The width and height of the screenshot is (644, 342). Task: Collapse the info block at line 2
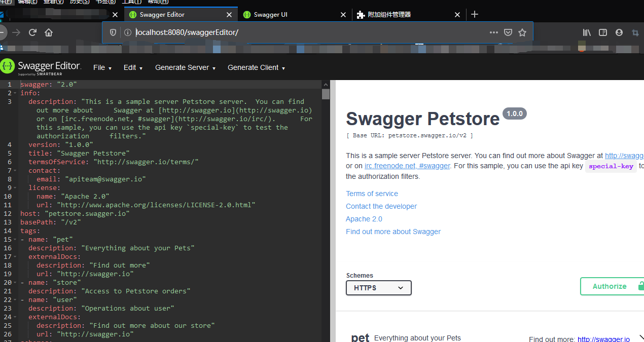tap(15, 93)
